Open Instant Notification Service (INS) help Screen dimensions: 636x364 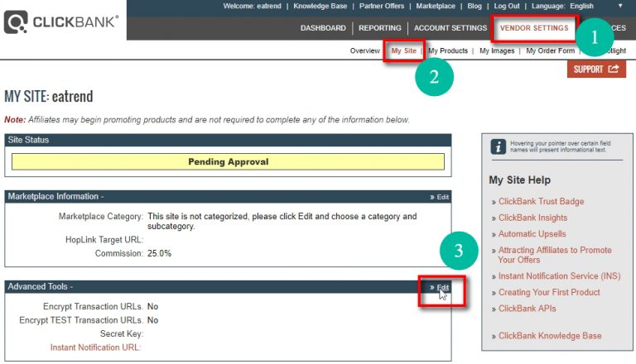(559, 276)
